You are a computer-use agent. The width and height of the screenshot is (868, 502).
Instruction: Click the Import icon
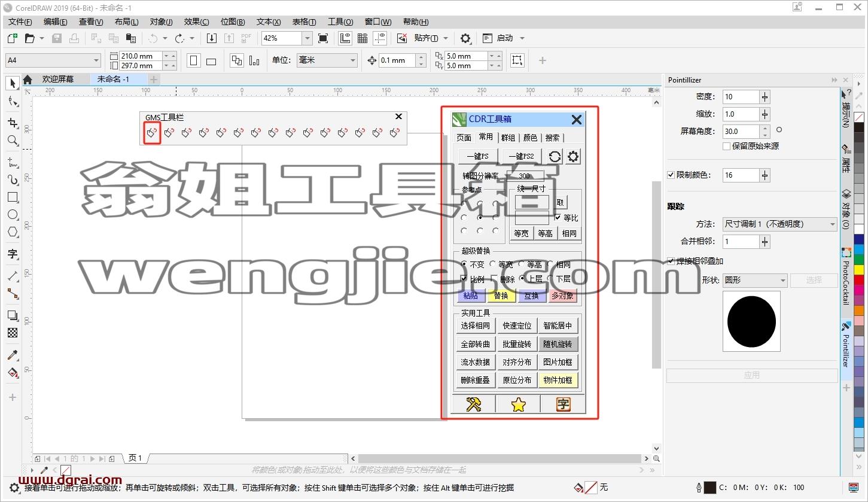(x=212, y=38)
